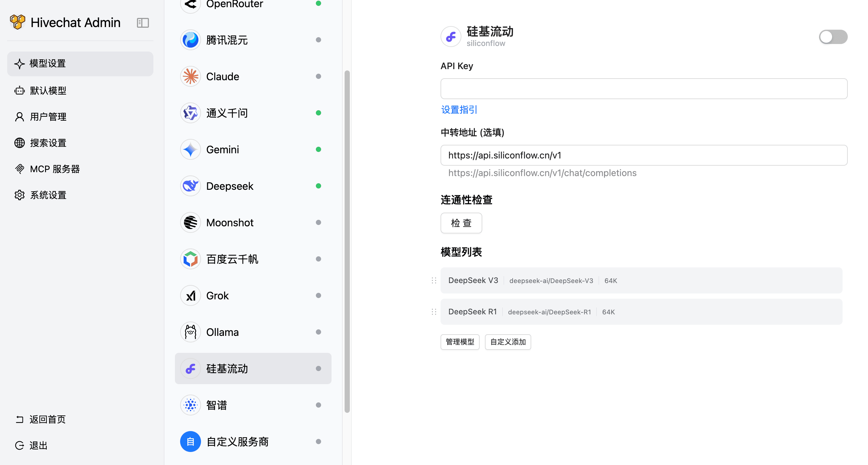This screenshot has height=465, width=868.
Task: Click the Hivechat hexagon logo
Action: point(18,22)
